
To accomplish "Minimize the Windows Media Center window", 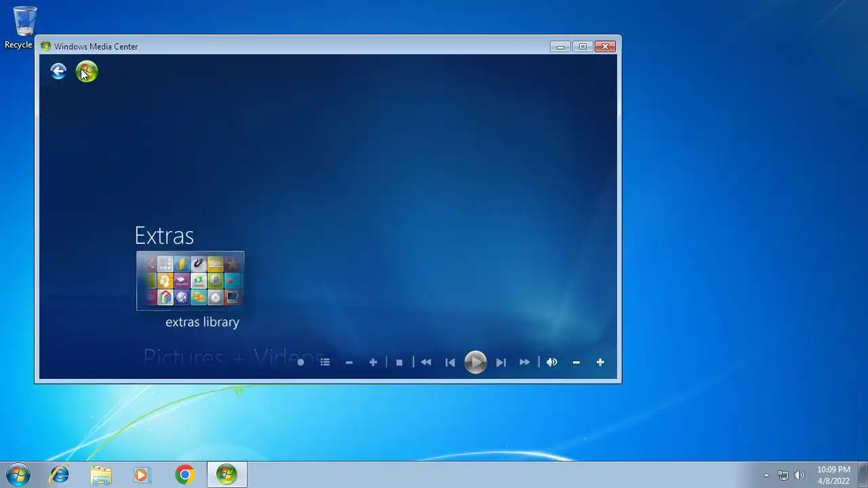I will pyautogui.click(x=560, y=47).
